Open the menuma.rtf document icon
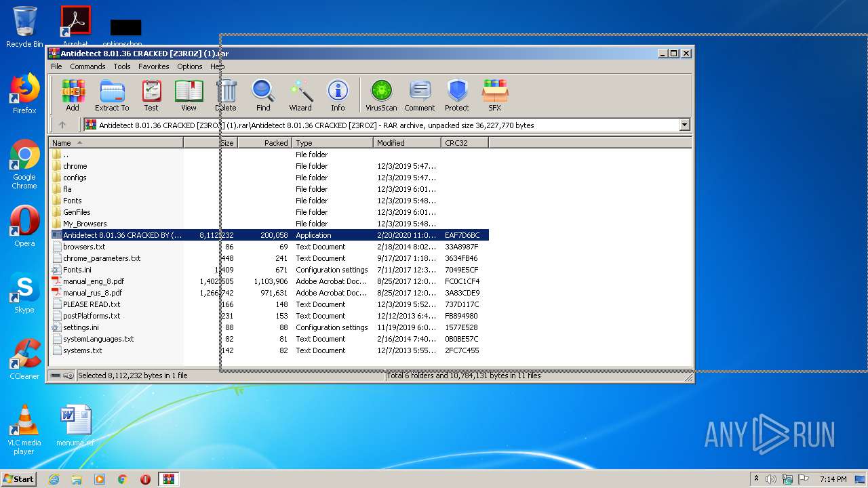Image resolution: width=868 pixels, height=488 pixels. (x=75, y=426)
